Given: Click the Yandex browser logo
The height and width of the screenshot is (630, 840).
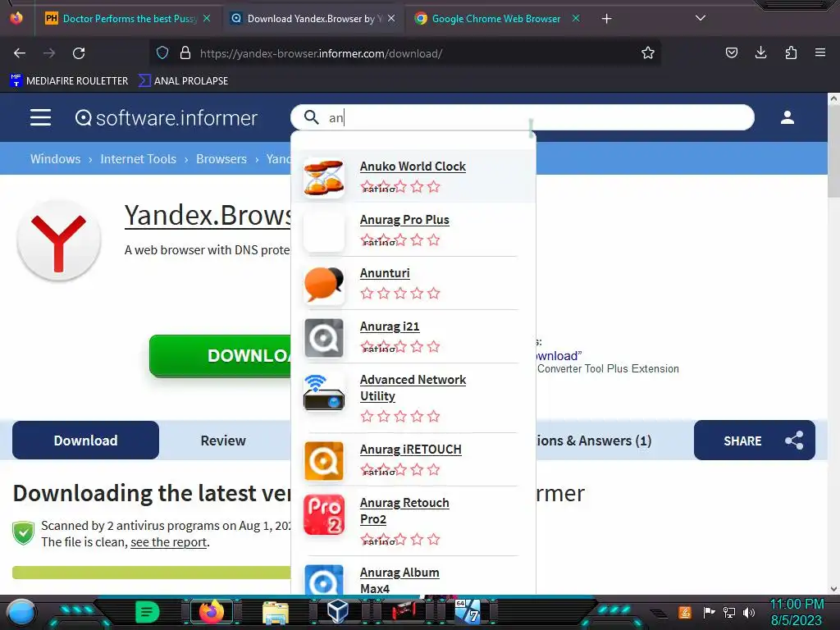Looking at the screenshot, I should (59, 240).
